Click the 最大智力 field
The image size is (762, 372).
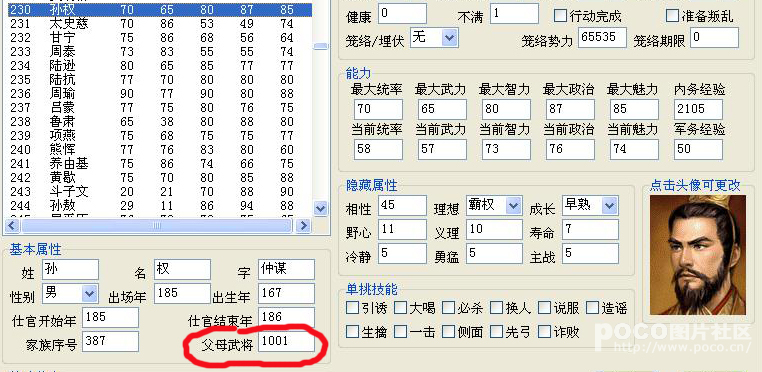506,109
